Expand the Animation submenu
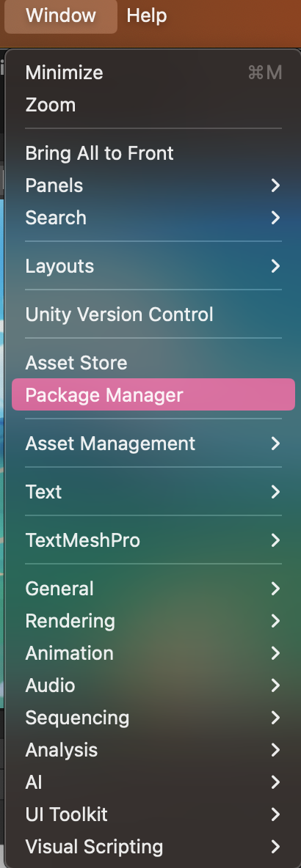301x868 pixels. [x=153, y=653]
